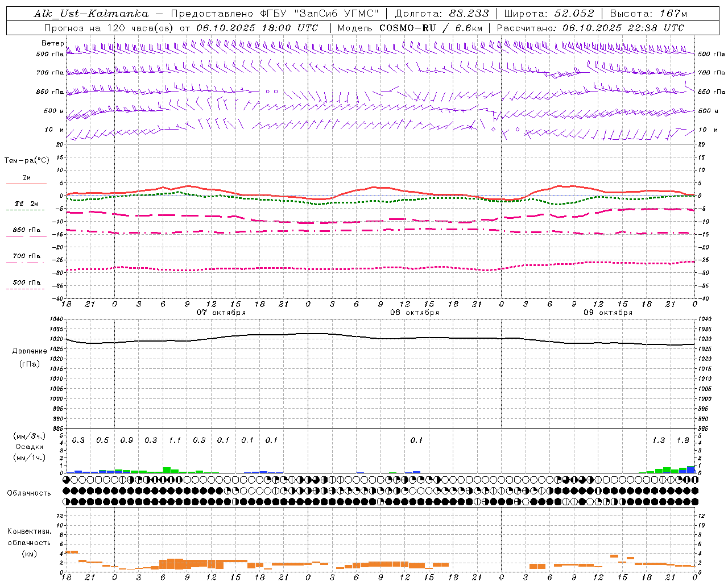Click the 1.1 precipitation value
Viewport: 728px width, 582px height.
pos(175,440)
